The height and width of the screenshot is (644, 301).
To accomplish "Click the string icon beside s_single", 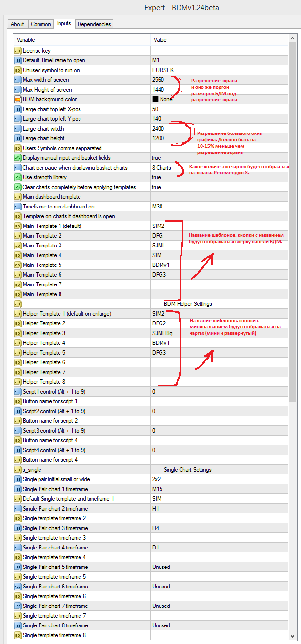I will click(18, 470).
